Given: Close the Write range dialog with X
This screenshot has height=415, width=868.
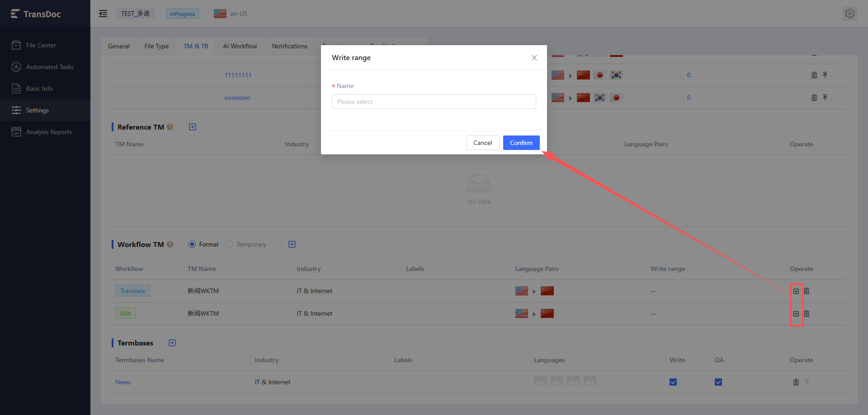Looking at the screenshot, I should click(x=534, y=58).
